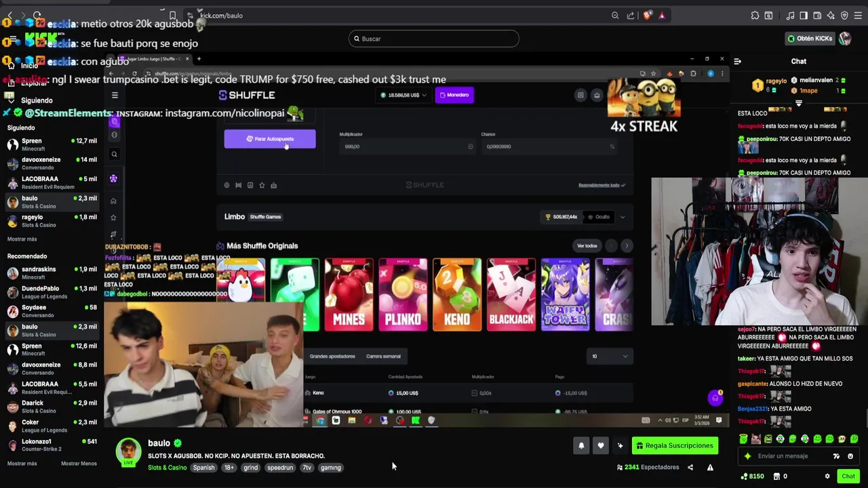
Task: Open Mines game thumbnail in stream
Action: click(349, 295)
